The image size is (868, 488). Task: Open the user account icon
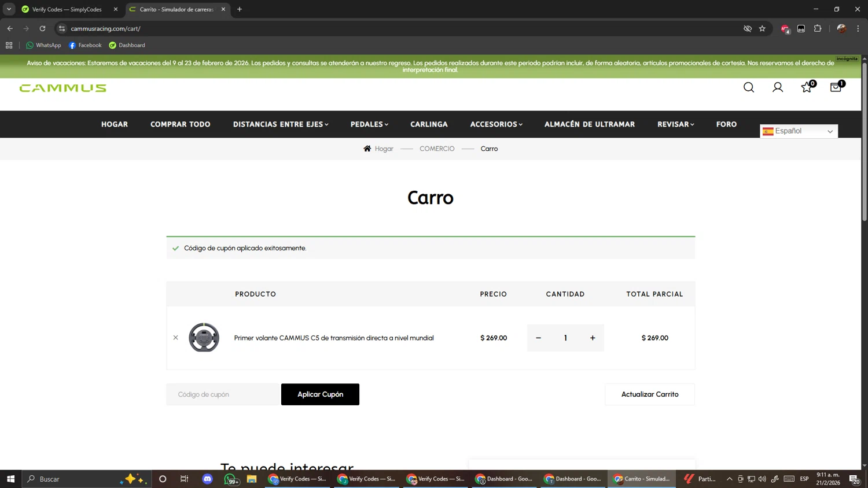tap(778, 87)
